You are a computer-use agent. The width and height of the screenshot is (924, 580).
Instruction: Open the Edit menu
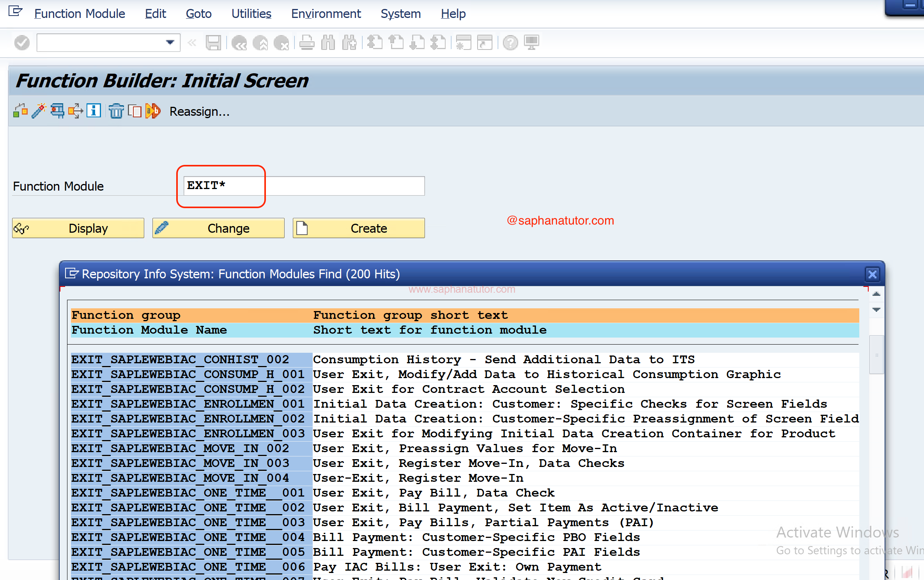tap(156, 14)
